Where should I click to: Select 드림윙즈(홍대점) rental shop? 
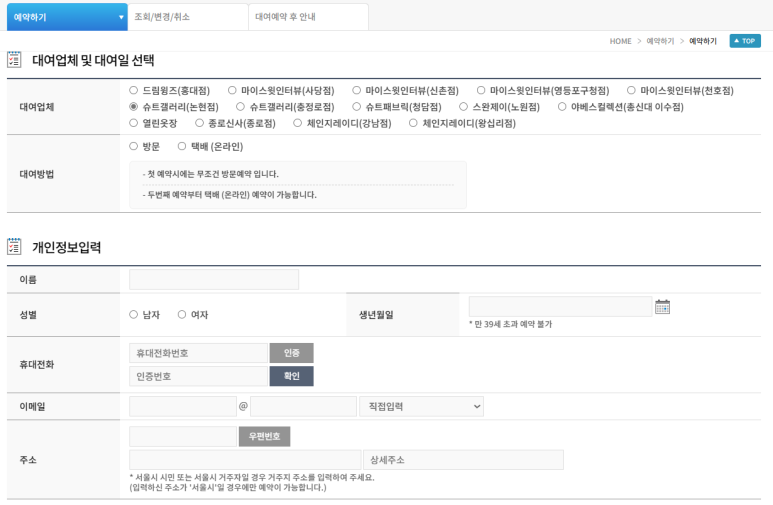click(x=134, y=90)
